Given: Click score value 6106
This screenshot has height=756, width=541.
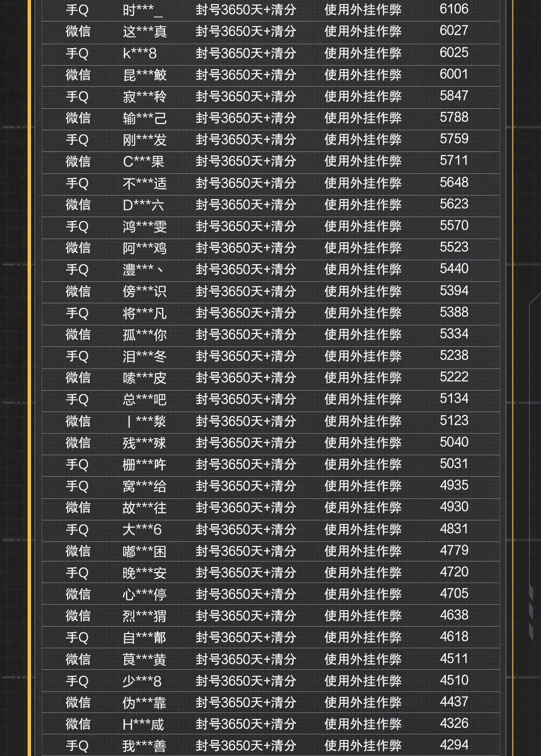Looking at the screenshot, I should point(454,9).
